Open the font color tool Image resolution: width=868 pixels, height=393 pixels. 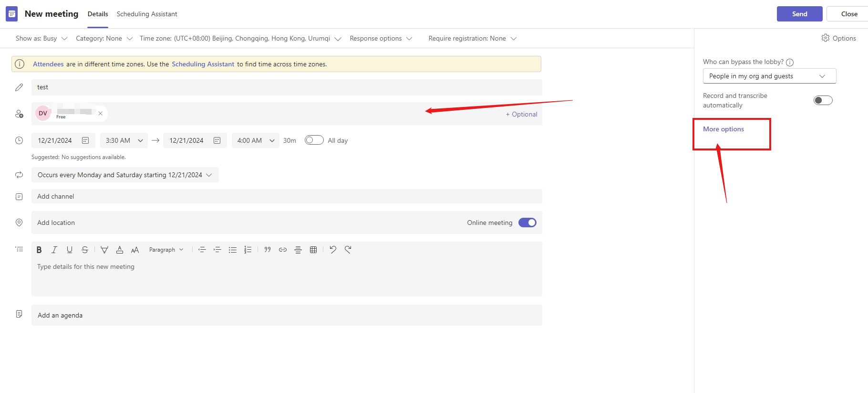[120, 250]
